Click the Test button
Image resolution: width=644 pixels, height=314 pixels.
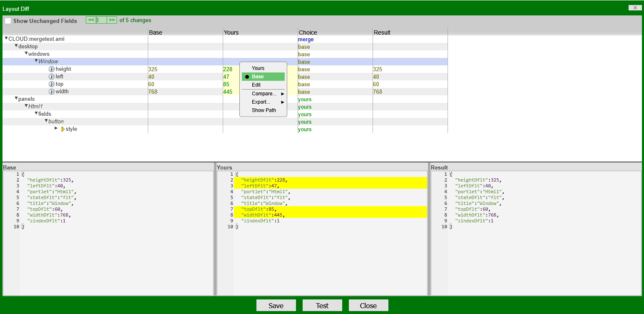(x=322, y=305)
